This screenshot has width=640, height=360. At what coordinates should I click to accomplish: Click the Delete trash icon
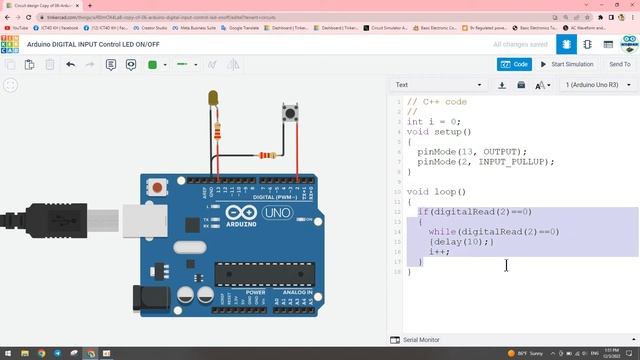tap(50, 64)
